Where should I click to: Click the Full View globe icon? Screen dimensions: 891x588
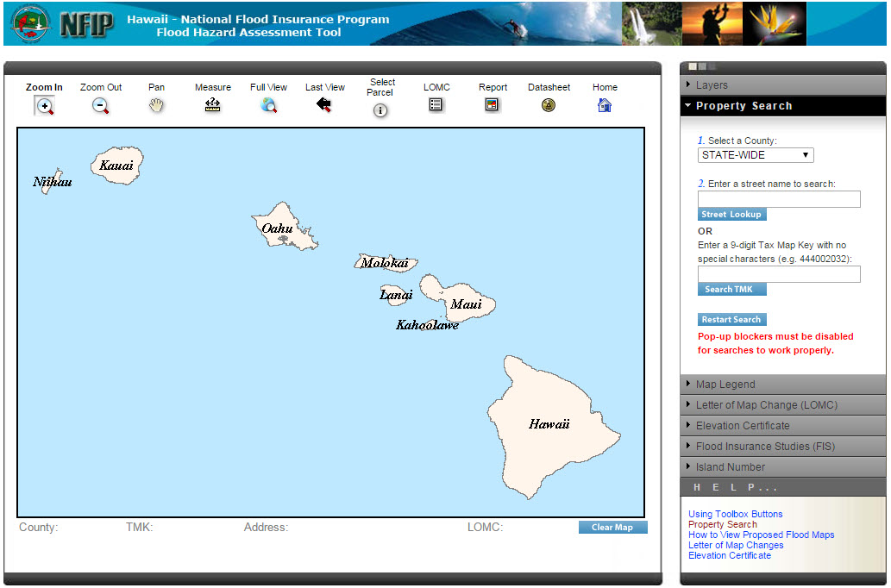(268, 105)
